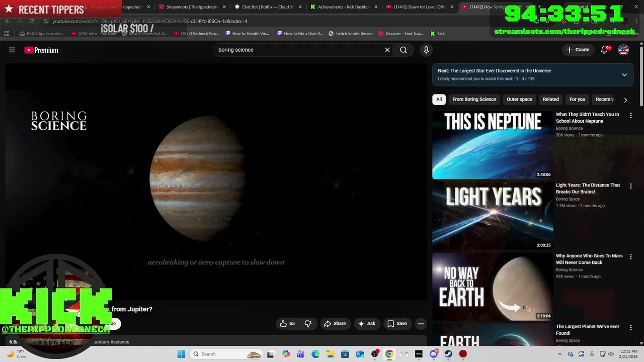The image size is (644, 362).
Task: Open Windows taskbar Search box
Action: coord(226,354)
